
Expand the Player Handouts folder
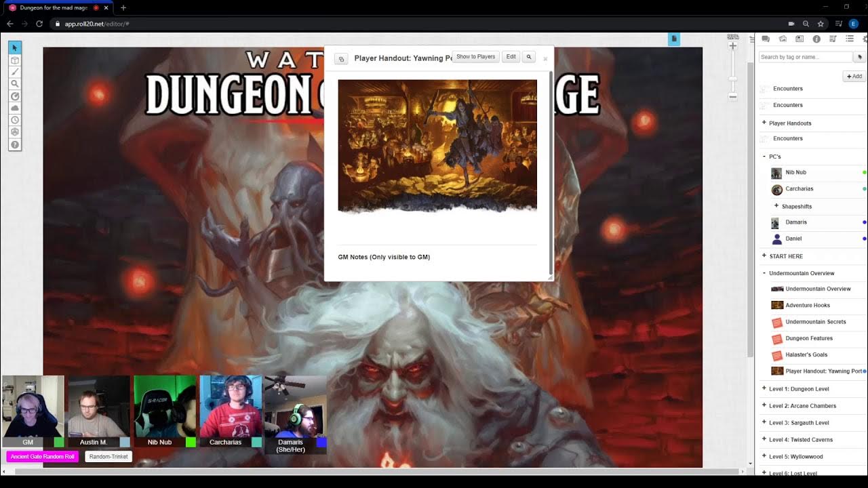coord(764,123)
